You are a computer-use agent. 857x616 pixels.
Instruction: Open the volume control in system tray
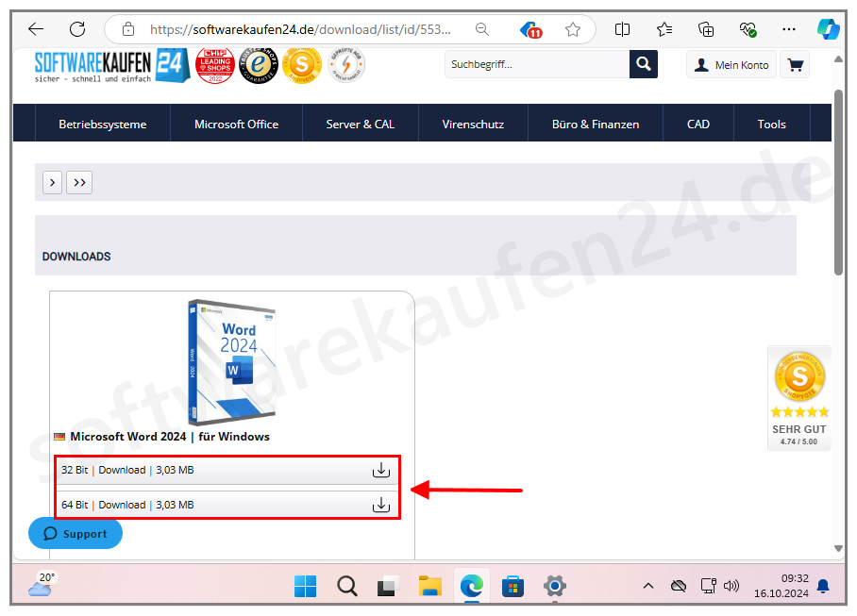[731, 587]
